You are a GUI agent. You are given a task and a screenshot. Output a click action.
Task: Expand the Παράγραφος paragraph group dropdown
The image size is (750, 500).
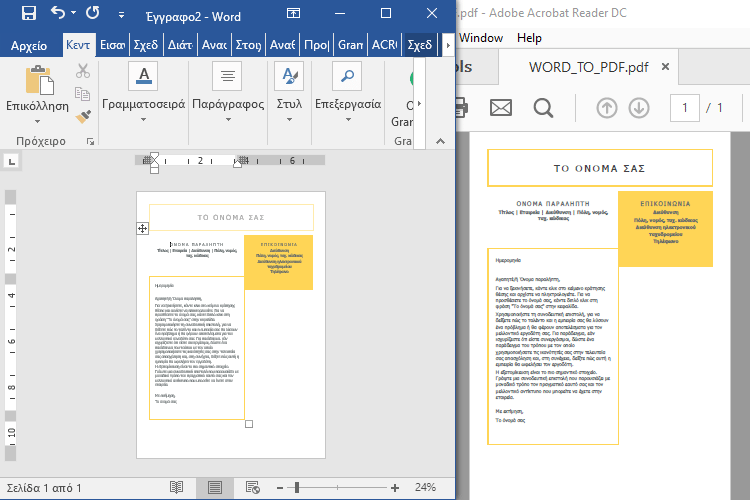pos(227,119)
